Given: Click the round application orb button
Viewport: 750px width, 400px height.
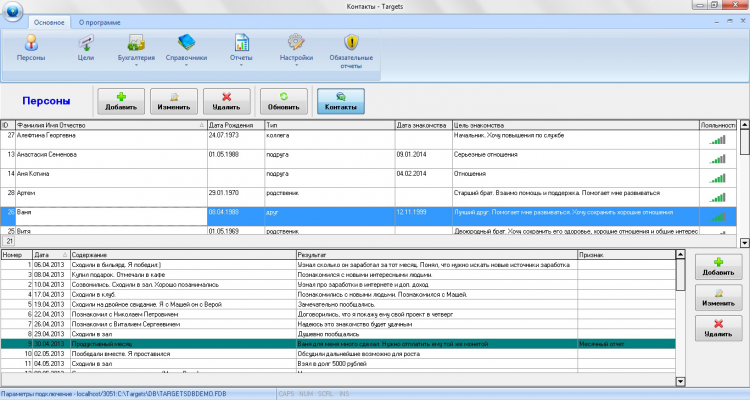Looking at the screenshot, I should click(x=12, y=11).
